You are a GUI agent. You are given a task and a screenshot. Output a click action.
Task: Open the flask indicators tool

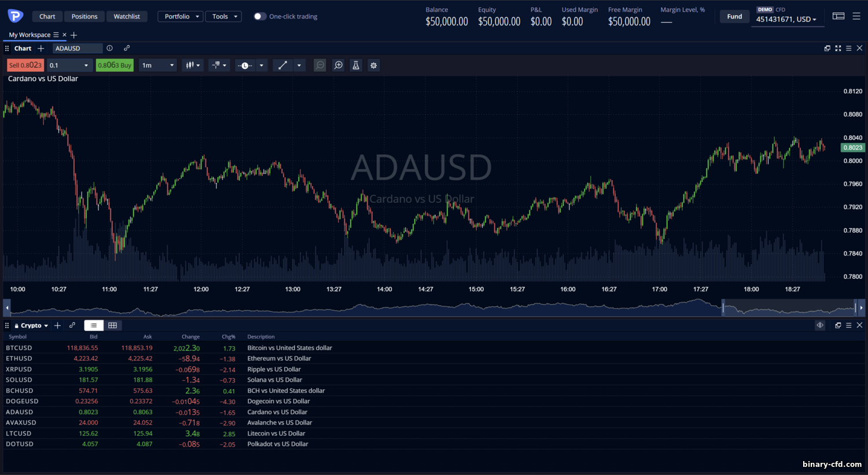point(356,65)
